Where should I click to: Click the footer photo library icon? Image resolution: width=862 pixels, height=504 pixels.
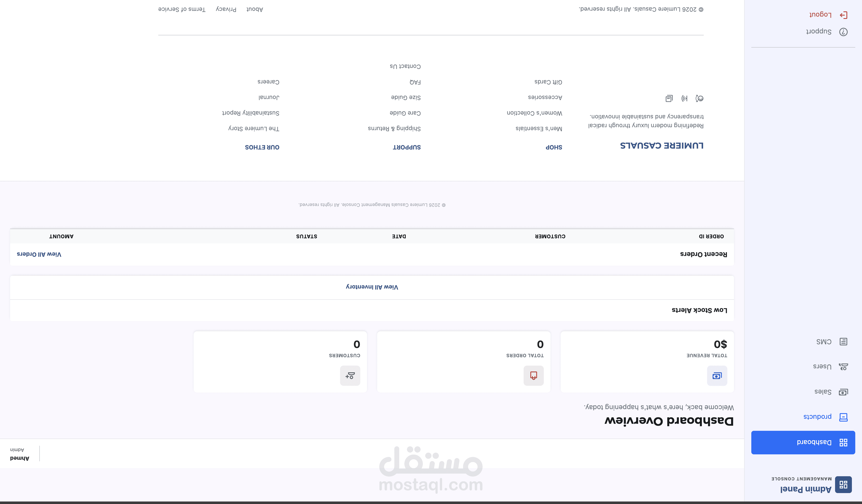click(669, 98)
